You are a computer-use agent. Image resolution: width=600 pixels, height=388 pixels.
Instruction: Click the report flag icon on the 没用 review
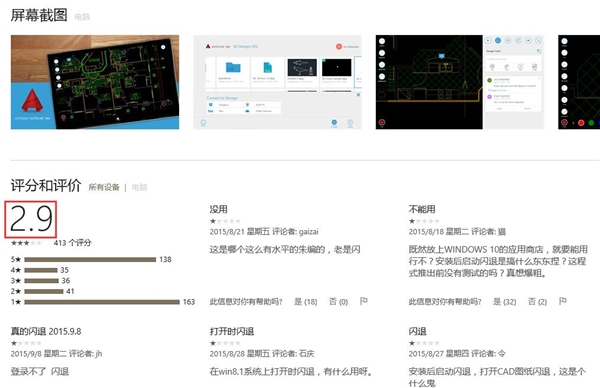pyautogui.click(x=364, y=301)
